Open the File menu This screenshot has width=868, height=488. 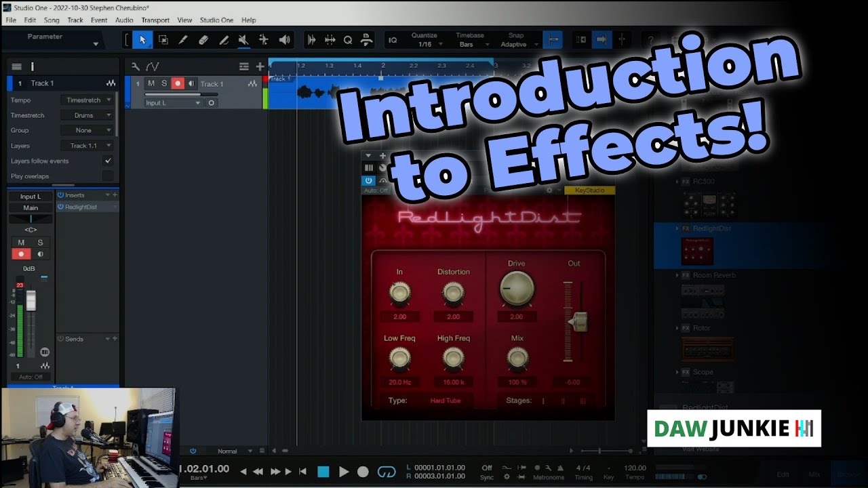(11, 20)
